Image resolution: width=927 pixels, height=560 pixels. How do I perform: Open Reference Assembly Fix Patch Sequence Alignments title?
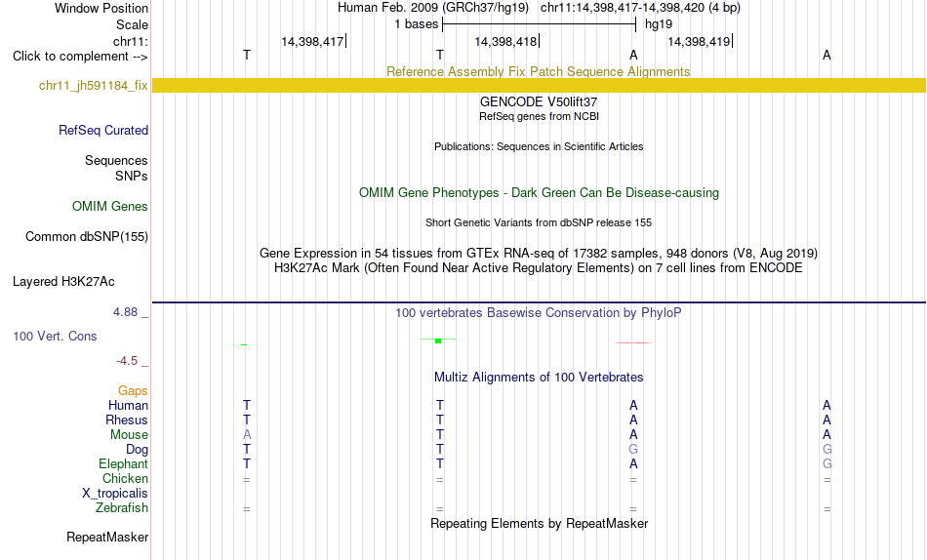pos(538,71)
